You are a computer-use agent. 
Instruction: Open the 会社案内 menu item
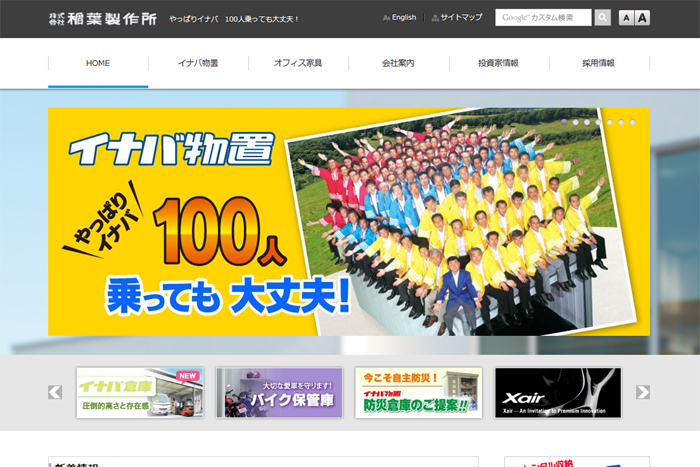[398, 63]
